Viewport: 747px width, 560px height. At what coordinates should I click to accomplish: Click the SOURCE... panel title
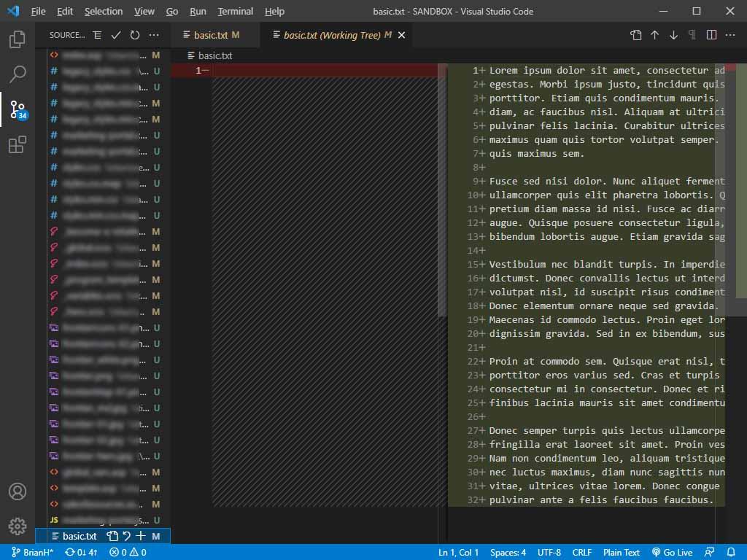click(x=67, y=35)
